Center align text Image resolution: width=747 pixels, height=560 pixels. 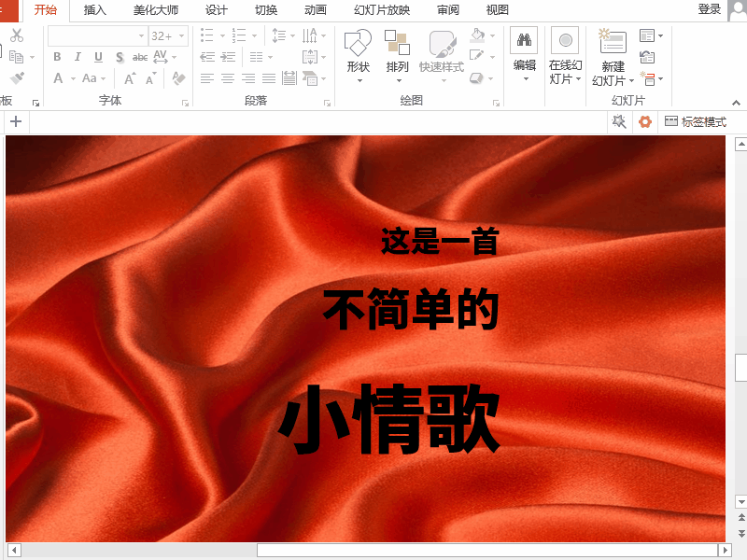click(x=228, y=78)
